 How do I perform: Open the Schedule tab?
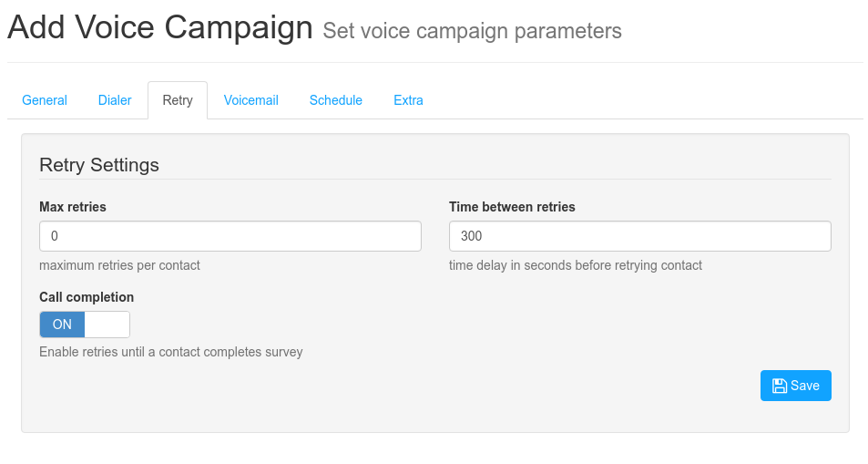(x=335, y=100)
